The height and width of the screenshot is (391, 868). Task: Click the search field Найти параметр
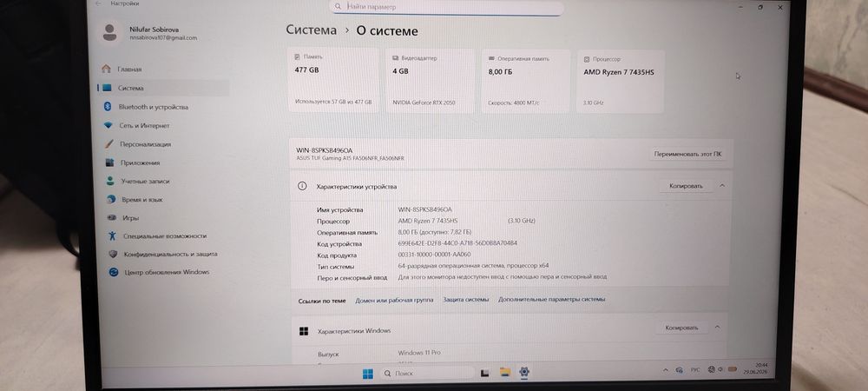pyautogui.click(x=446, y=7)
